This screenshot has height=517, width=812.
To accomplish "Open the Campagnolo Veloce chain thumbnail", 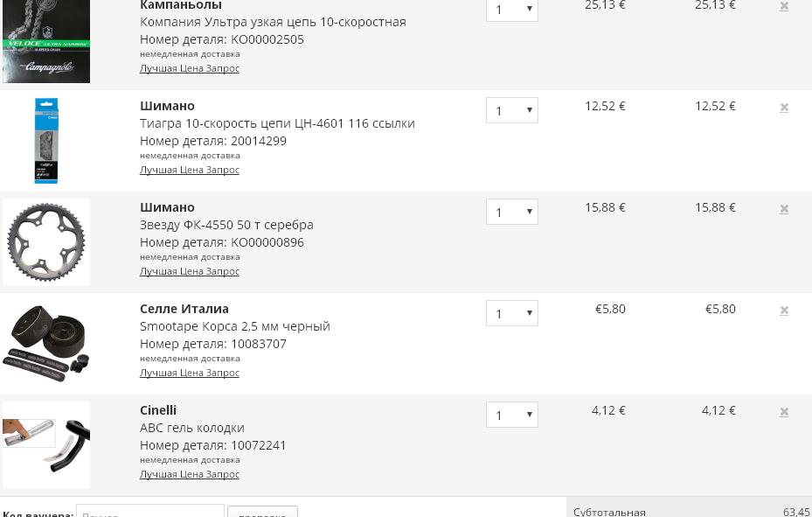I will (x=46, y=42).
